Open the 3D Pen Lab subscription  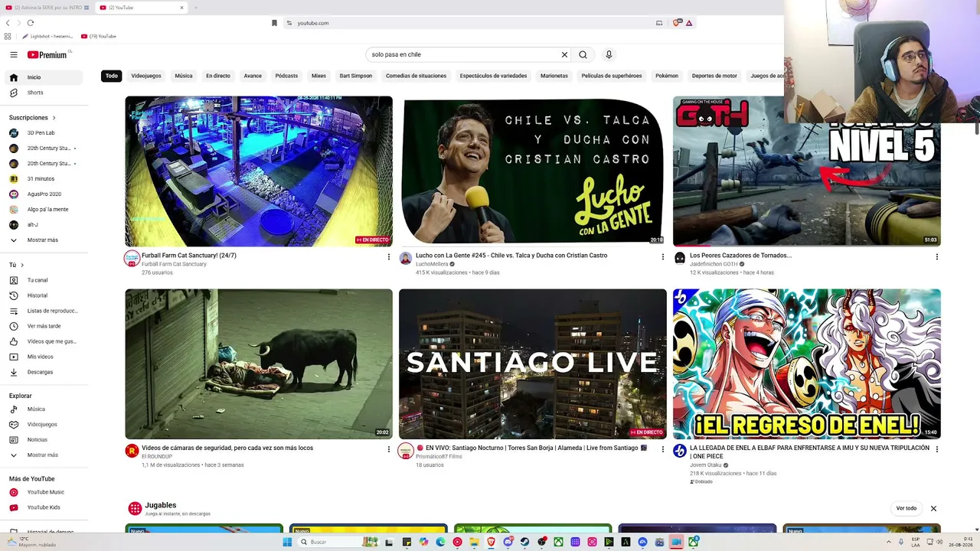point(43,133)
